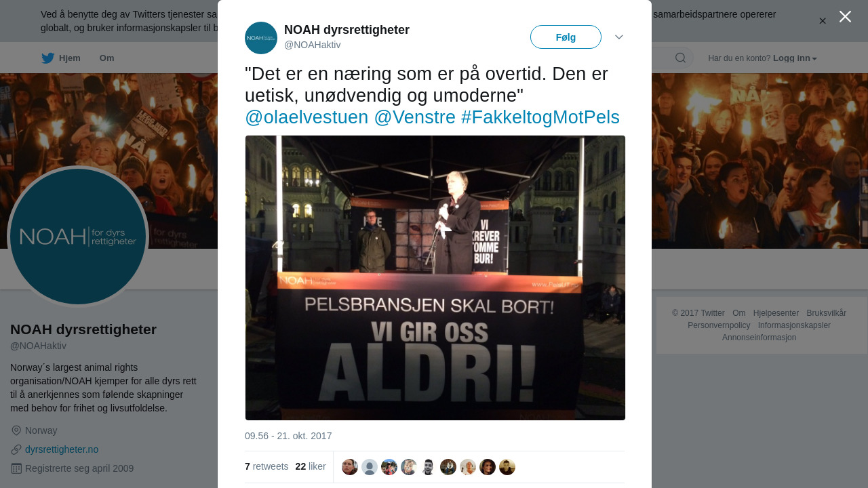Viewport: 868px width, 488px height.
Task: Click the first liker avatar
Action: [x=350, y=467]
